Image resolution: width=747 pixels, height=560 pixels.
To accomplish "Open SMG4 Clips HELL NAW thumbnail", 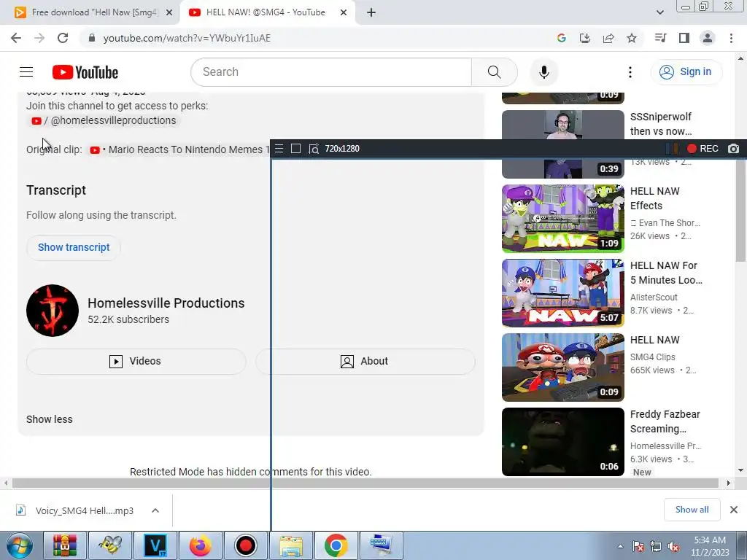I will pyautogui.click(x=562, y=367).
